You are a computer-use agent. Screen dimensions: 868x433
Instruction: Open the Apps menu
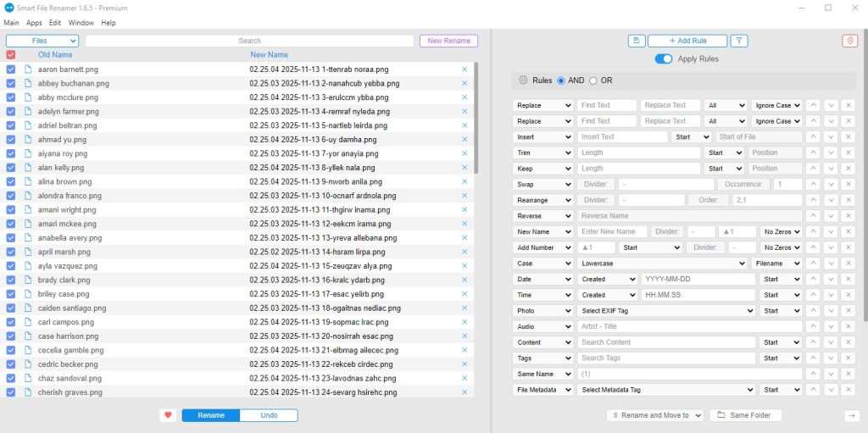tap(34, 23)
